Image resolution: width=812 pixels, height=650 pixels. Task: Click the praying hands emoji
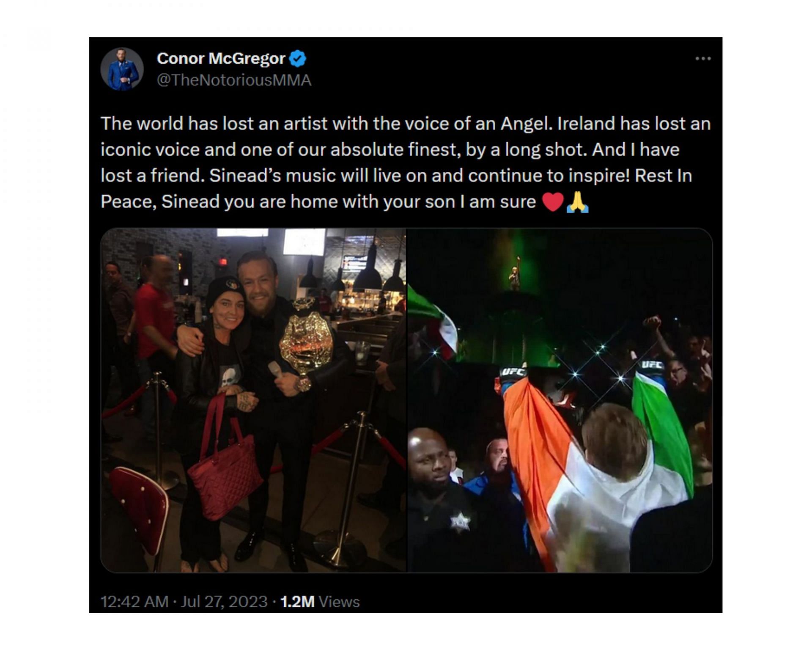tap(578, 202)
